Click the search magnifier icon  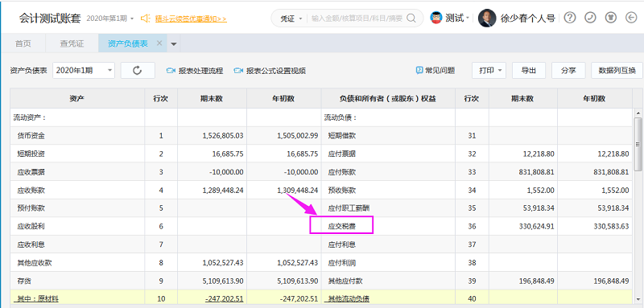click(x=411, y=18)
